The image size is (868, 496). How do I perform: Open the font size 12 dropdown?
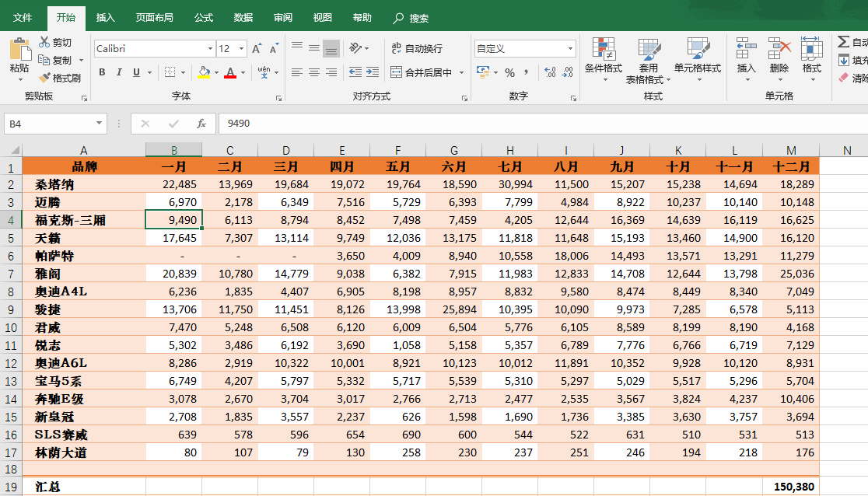[241, 49]
